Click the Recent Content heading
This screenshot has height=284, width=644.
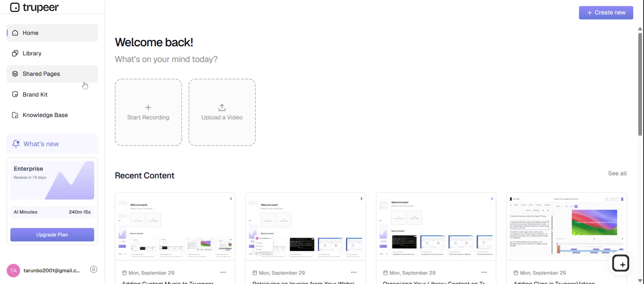145,176
